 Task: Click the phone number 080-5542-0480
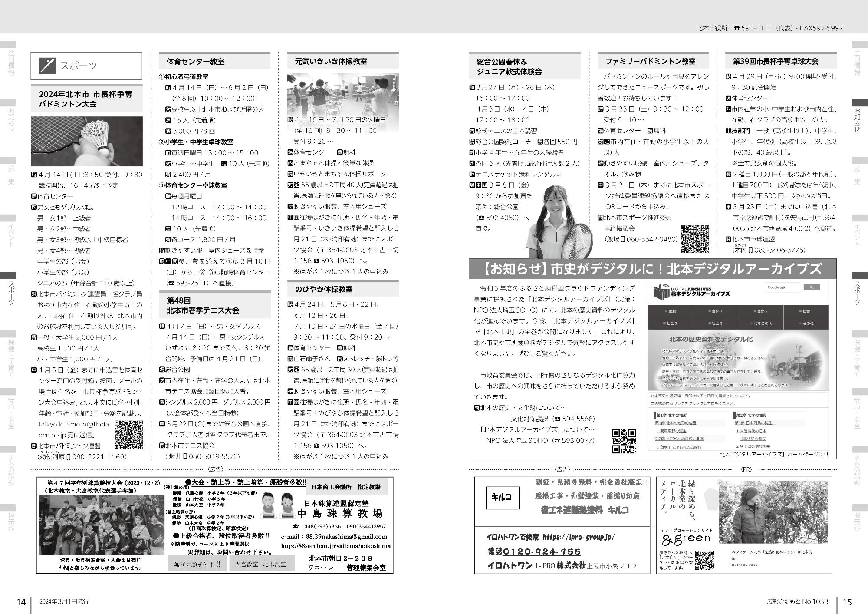pos(652,239)
